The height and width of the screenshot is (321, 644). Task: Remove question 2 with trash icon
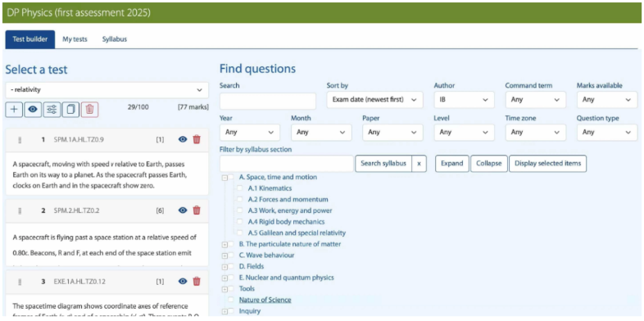(197, 210)
